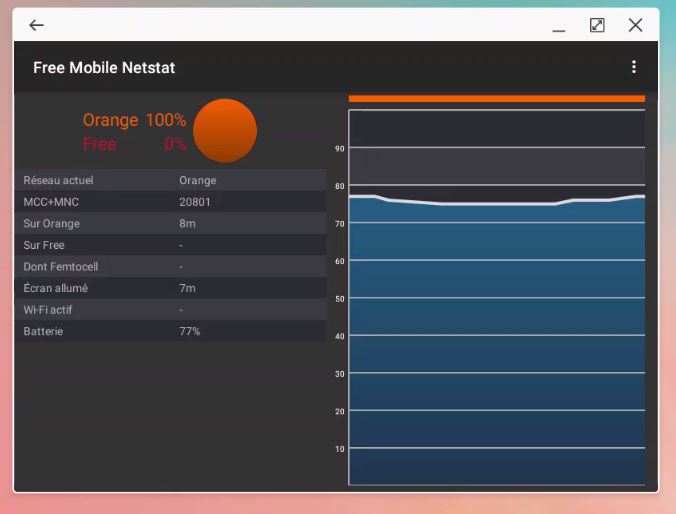
Task: Click the orange network pie chart
Action: tap(225, 130)
